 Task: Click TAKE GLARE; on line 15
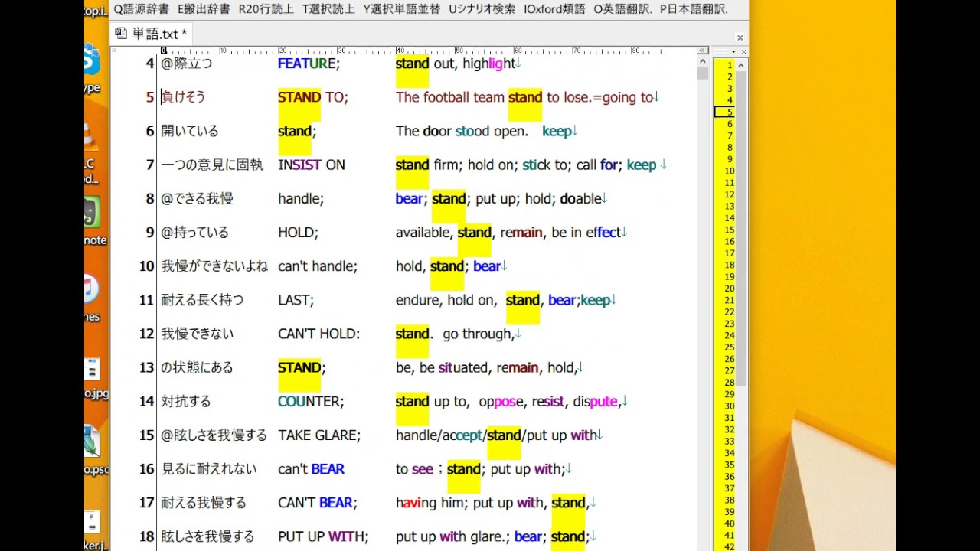coord(319,435)
